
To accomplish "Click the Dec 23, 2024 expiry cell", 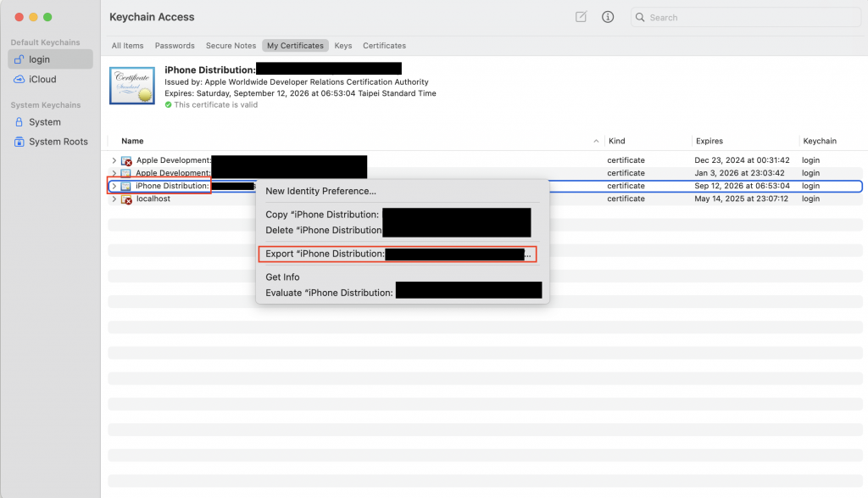I will 742,160.
